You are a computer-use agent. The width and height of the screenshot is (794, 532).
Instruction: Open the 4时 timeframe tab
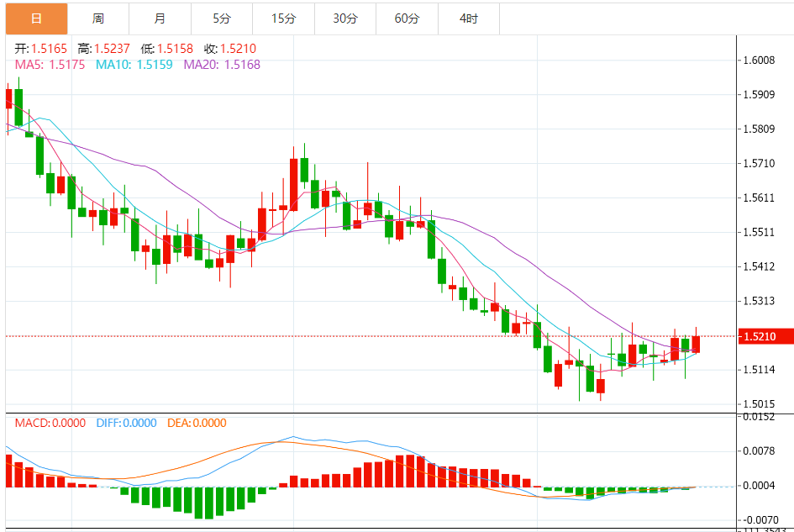tap(469, 18)
